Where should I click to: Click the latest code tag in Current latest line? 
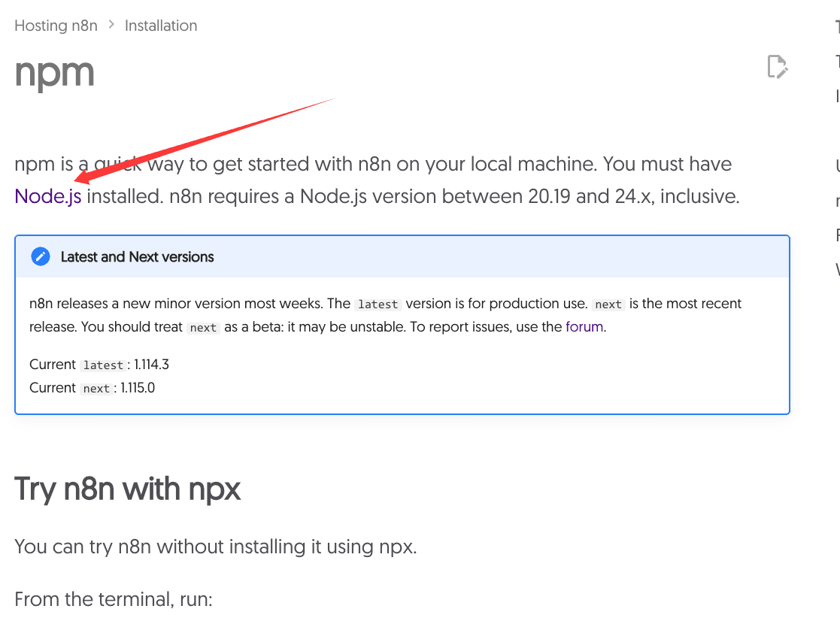point(103,365)
